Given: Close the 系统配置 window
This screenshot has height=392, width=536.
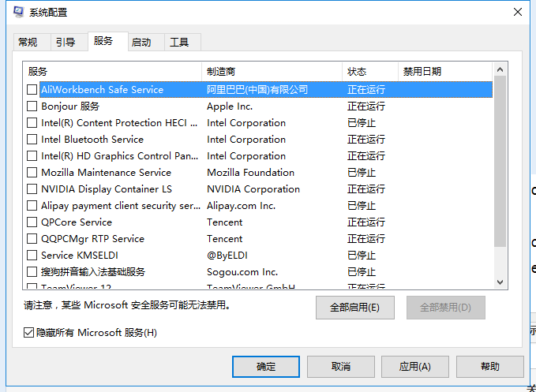Looking at the screenshot, I should coord(518,12).
